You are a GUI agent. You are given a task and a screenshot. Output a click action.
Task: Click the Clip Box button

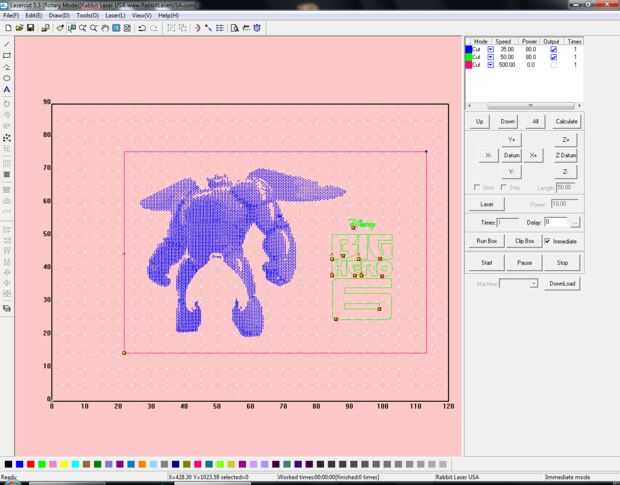click(524, 241)
